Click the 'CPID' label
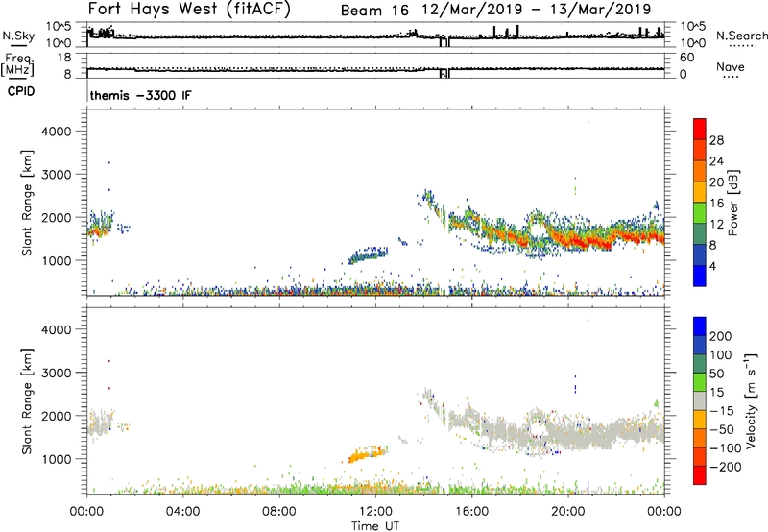The width and height of the screenshot is (768, 532). click(21, 91)
